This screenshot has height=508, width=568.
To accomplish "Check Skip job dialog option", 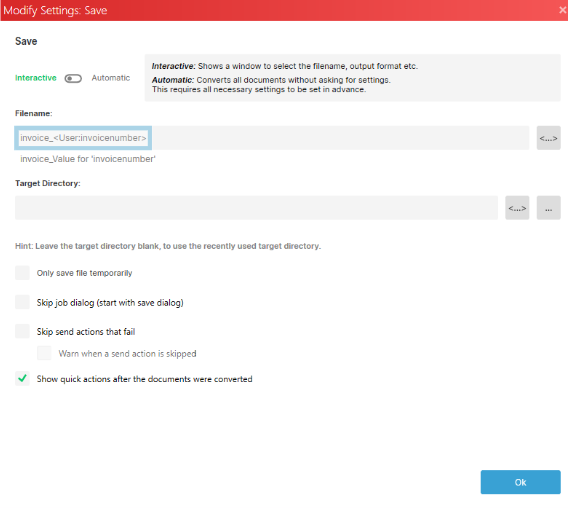I will [x=22, y=302].
